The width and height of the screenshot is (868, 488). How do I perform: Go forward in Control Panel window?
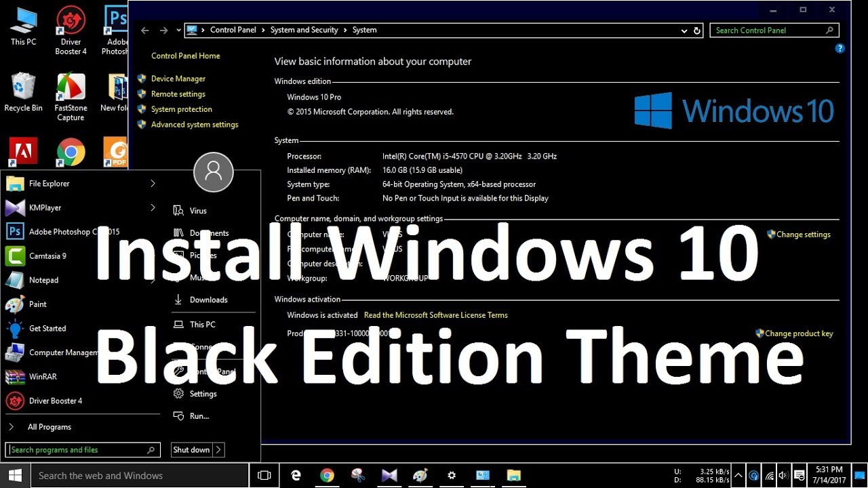(x=163, y=30)
